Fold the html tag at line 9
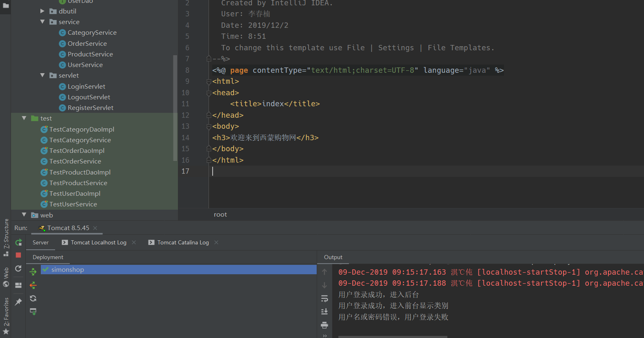This screenshot has width=644, height=338. tap(209, 81)
